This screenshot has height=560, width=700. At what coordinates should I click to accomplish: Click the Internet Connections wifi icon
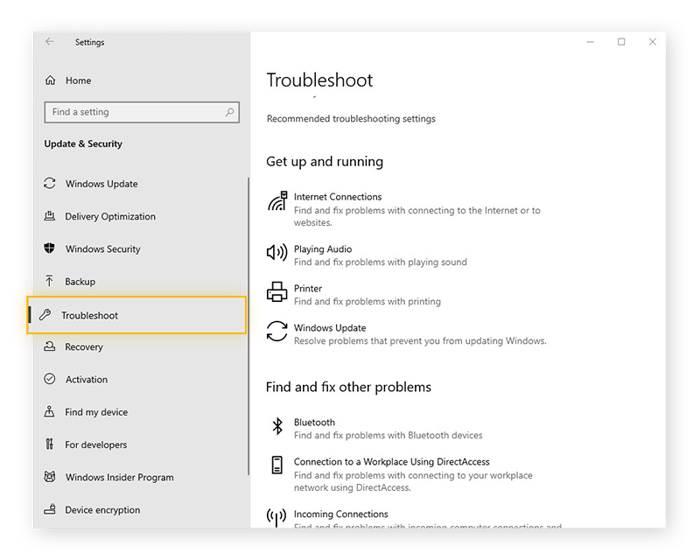[x=277, y=201]
